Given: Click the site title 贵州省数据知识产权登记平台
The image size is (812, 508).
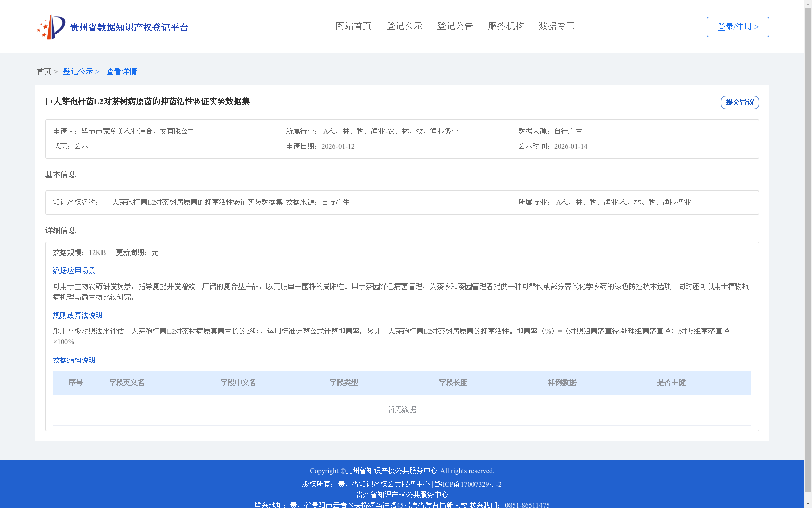Looking at the screenshot, I should tap(129, 27).
